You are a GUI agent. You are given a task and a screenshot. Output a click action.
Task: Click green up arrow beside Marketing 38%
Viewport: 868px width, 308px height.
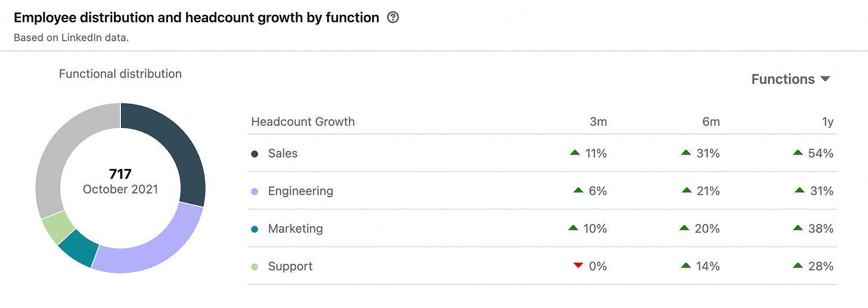[798, 228]
